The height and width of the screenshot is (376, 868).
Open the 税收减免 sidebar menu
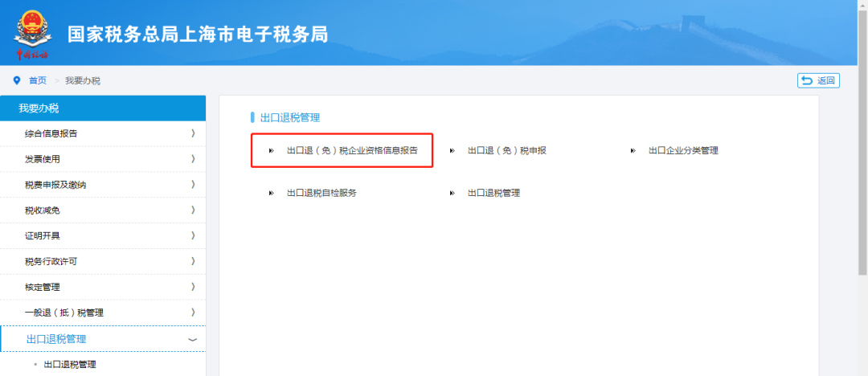pos(103,210)
